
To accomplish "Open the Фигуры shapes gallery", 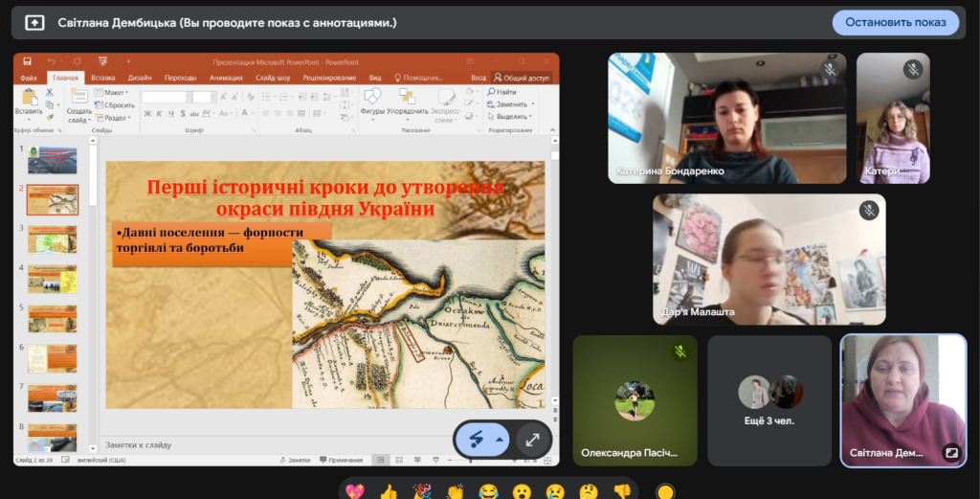I will coord(372,101).
